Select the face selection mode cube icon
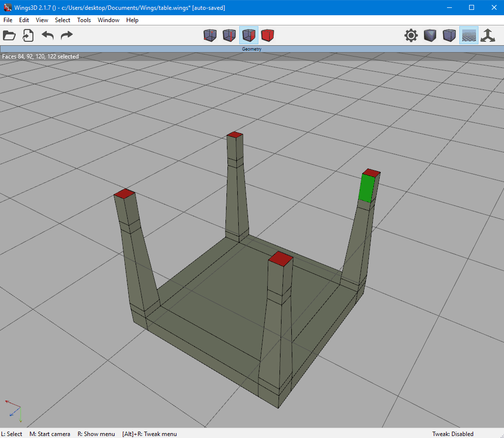Viewport: 504px width, 438px height. point(249,35)
